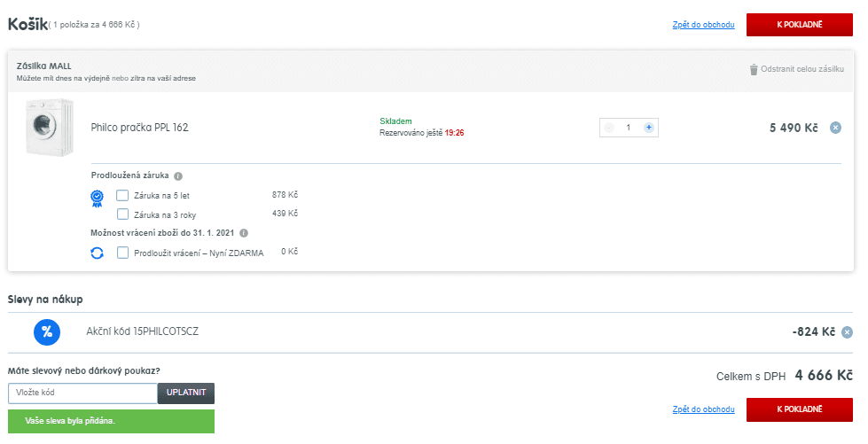This screenshot has height=444, width=868.
Task: Decrease quantity with the minus button
Action: 609,128
